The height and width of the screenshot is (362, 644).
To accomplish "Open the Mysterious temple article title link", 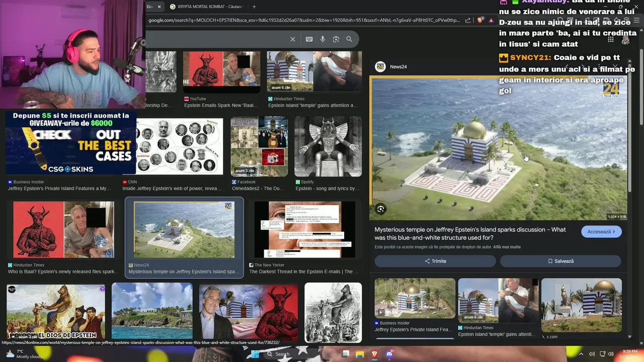I will click(x=470, y=233).
